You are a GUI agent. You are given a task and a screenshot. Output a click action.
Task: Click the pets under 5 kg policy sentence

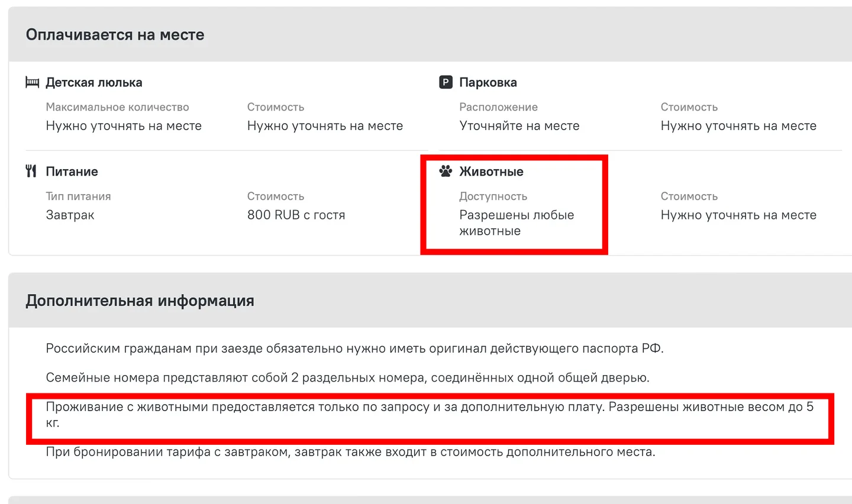pyautogui.click(x=430, y=415)
